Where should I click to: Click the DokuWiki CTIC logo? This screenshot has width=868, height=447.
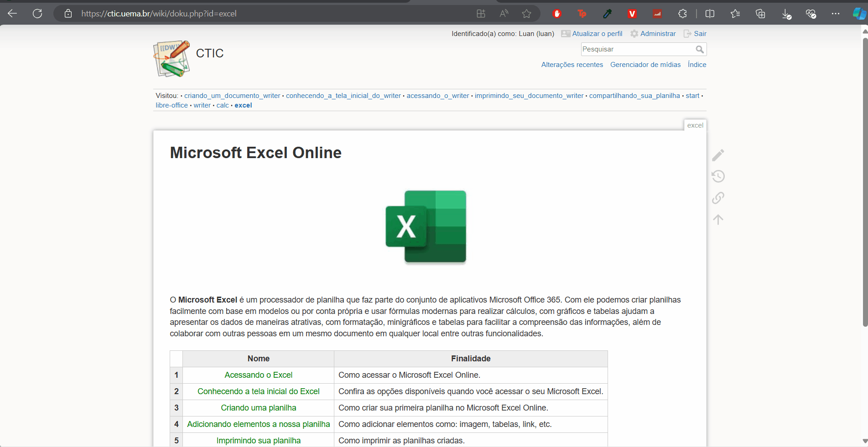click(172, 58)
